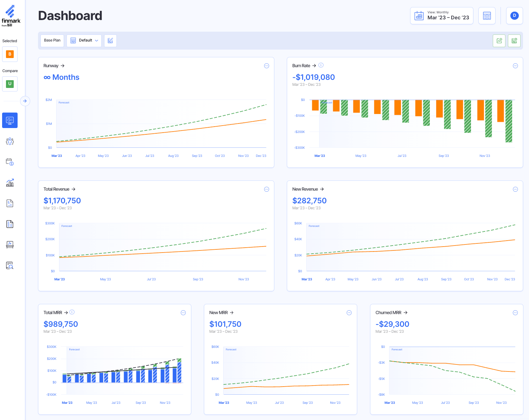Image resolution: width=529 pixels, height=420 pixels.
Task: Expand the sidebar with the arrow toggle
Action: (x=25, y=101)
